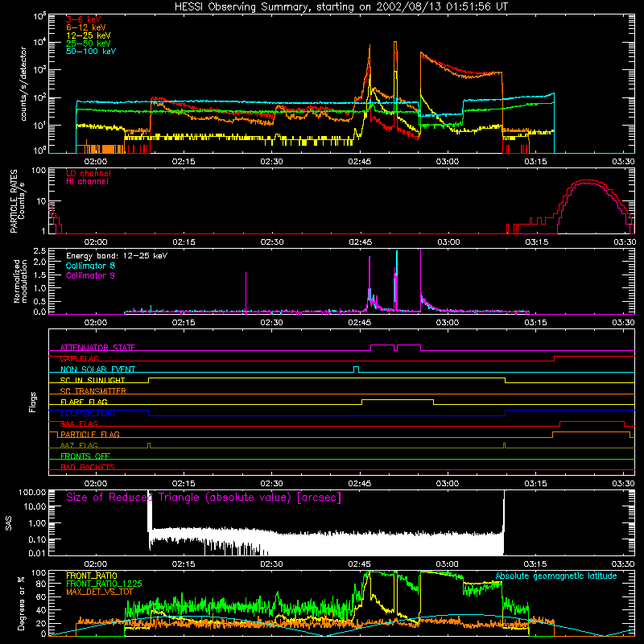644x644 pixels.
Task: Select the Collimator 8 legend entry
Action: tap(90, 266)
